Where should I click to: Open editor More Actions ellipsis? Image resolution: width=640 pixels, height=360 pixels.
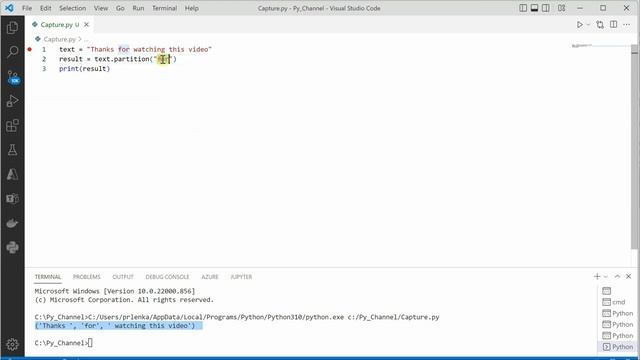[x=627, y=25]
